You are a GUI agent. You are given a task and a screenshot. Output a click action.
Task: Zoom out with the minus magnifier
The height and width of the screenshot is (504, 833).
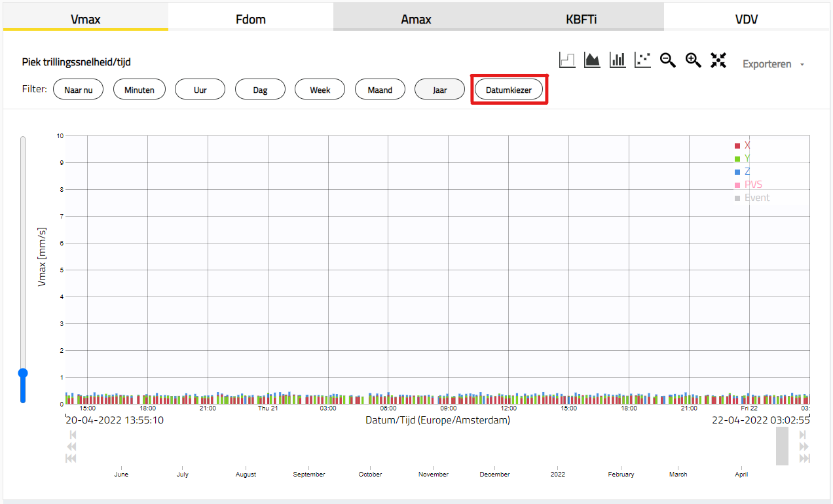pos(668,60)
